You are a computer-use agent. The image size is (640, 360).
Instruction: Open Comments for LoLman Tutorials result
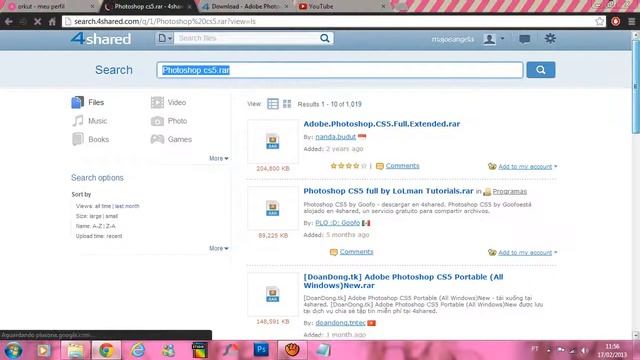coord(356,252)
